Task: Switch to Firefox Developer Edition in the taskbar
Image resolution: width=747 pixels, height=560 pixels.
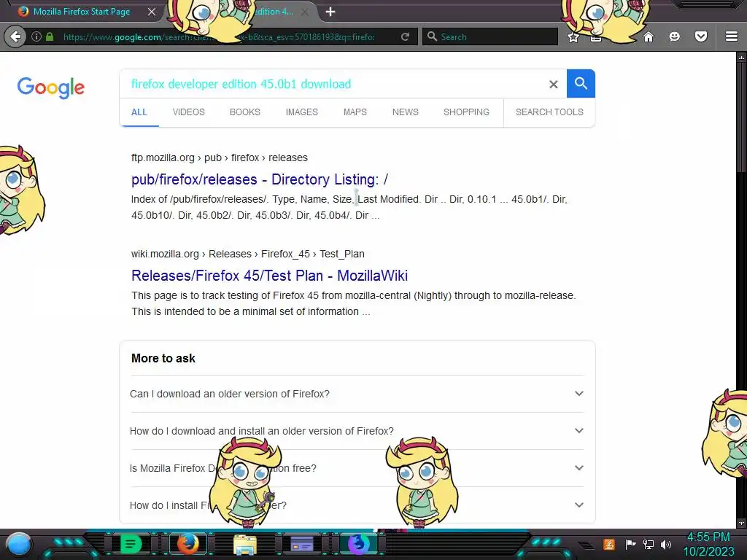Action: (359, 543)
